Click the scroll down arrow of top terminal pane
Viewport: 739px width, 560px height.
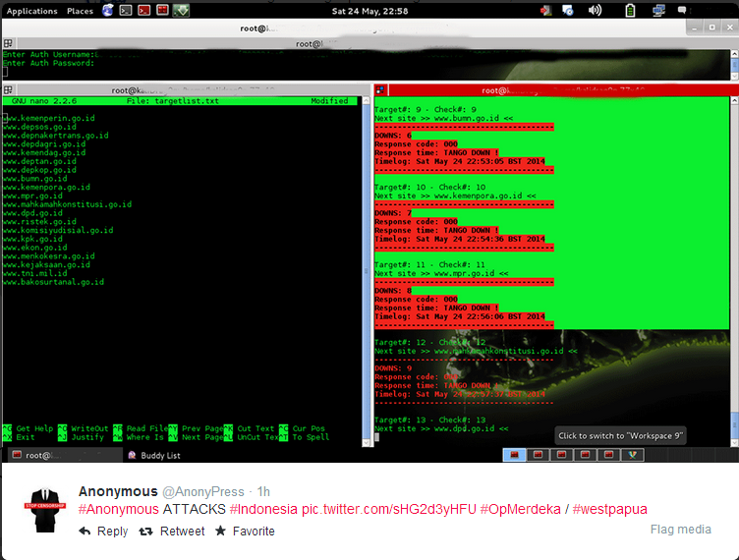tap(734, 76)
